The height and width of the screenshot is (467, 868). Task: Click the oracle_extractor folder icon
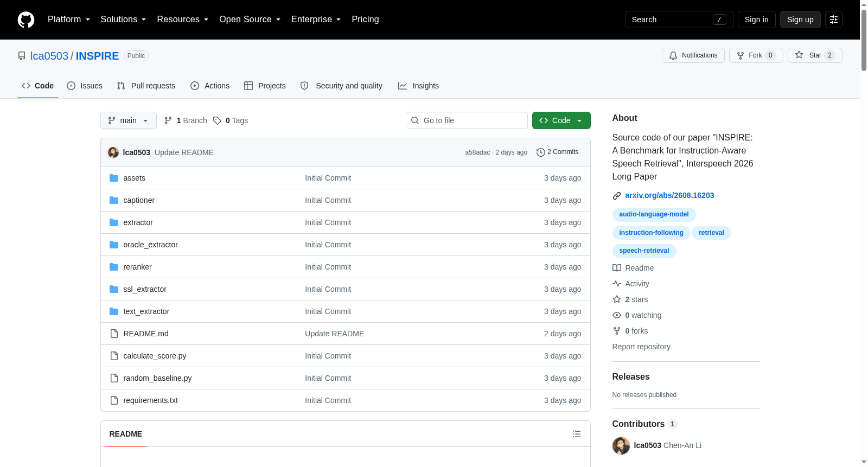point(114,245)
